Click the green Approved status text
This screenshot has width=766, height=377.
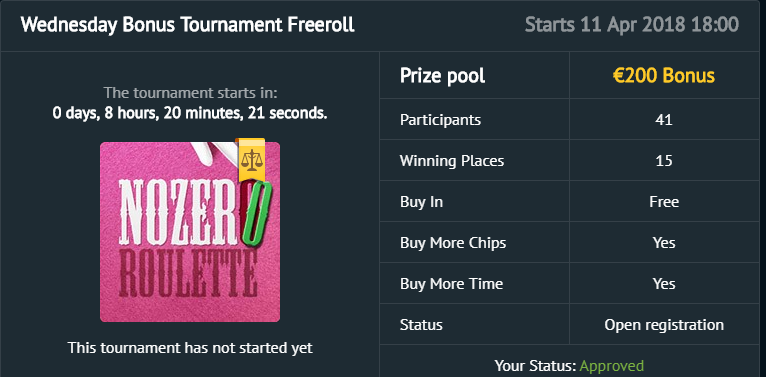pyautogui.click(x=612, y=366)
